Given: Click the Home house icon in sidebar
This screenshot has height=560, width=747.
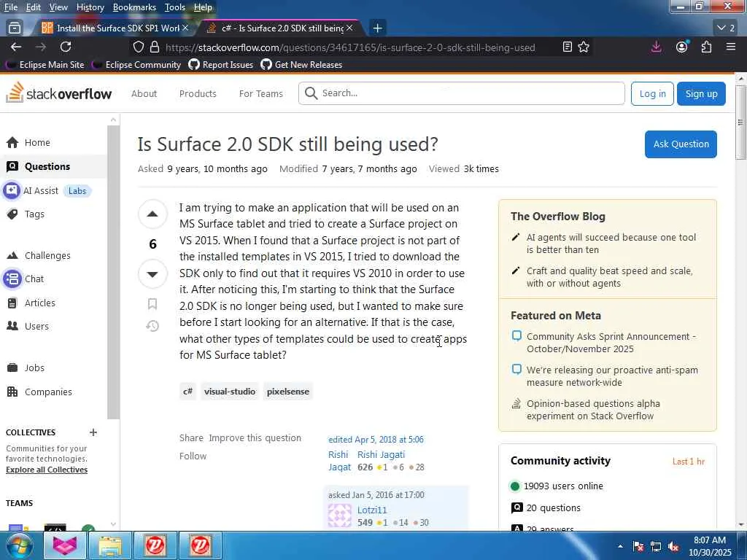Looking at the screenshot, I should (x=12, y=142).
